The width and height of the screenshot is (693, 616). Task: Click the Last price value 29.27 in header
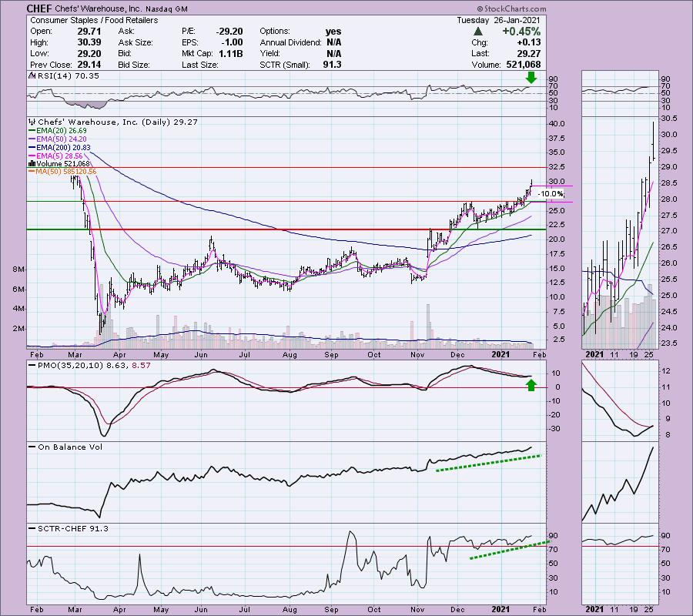pyautogui.click(x=530, y=53)
